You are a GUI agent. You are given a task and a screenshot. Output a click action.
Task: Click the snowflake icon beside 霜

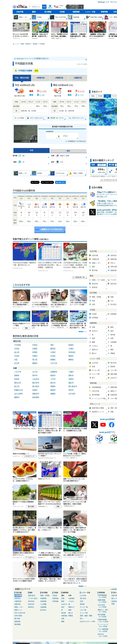tap(109, 346)
